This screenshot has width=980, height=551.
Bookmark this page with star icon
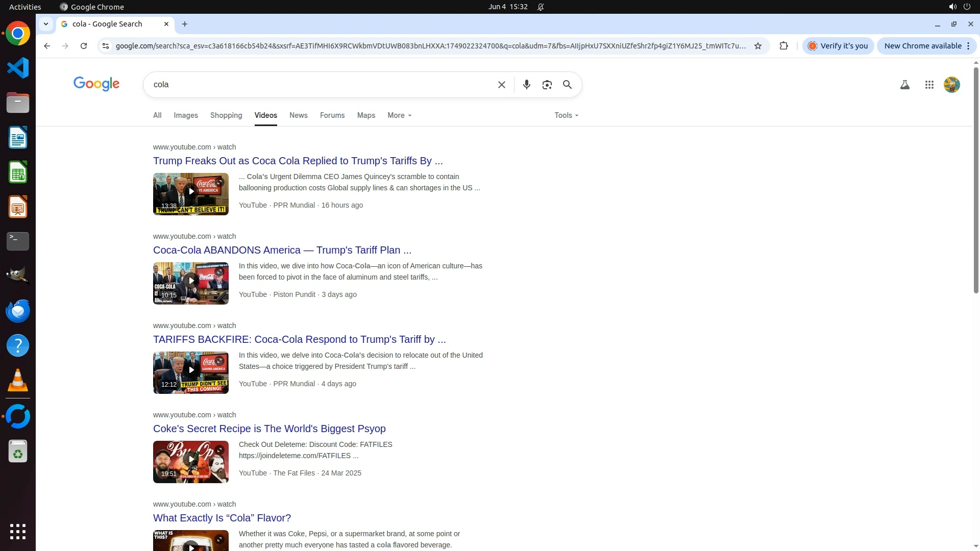[758, 46]
